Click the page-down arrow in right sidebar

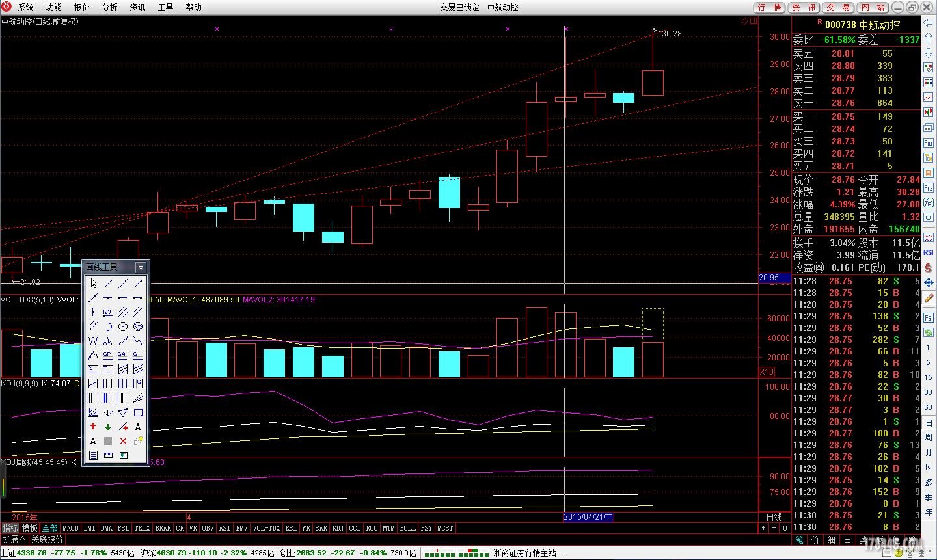pos(929,53)
